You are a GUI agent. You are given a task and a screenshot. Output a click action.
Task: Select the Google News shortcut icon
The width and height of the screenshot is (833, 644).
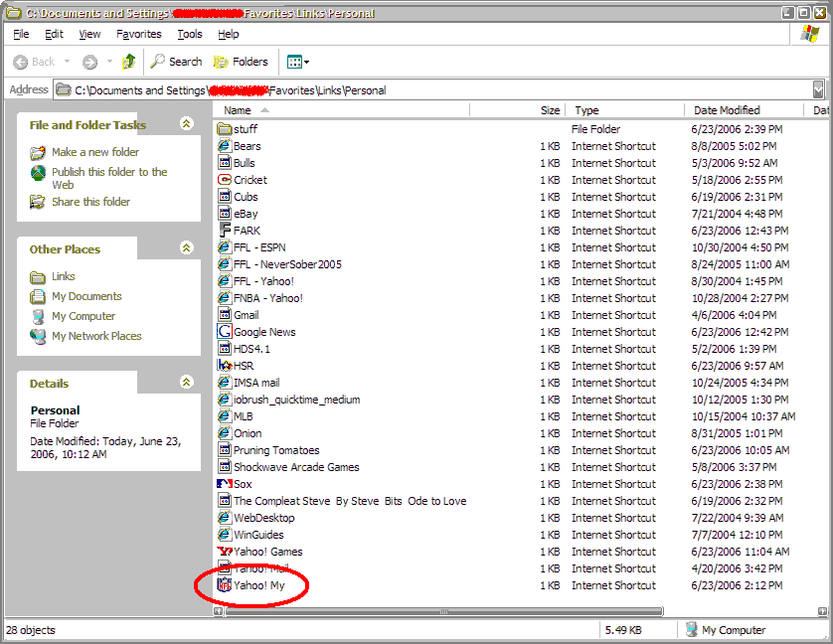coord(225,332)
